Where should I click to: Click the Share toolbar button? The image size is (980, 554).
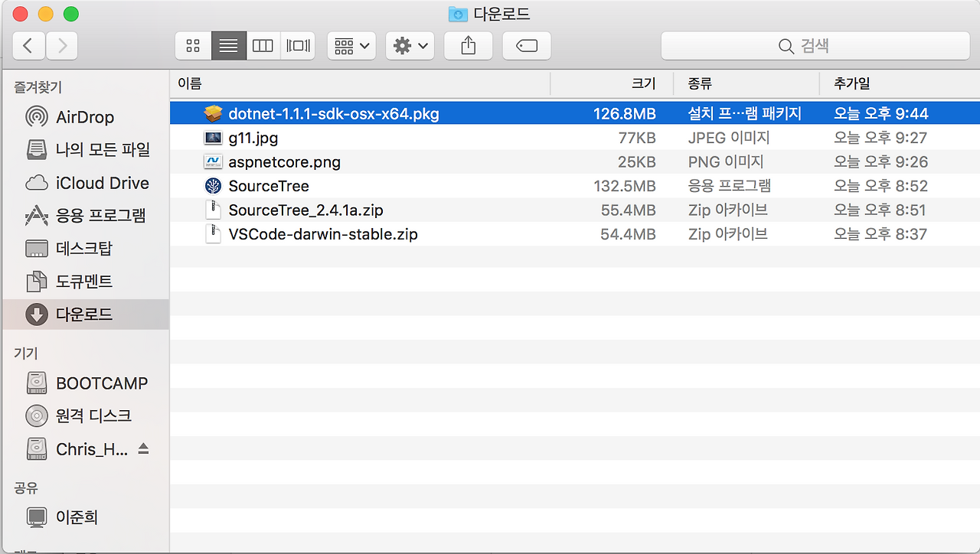click(469, 46)
